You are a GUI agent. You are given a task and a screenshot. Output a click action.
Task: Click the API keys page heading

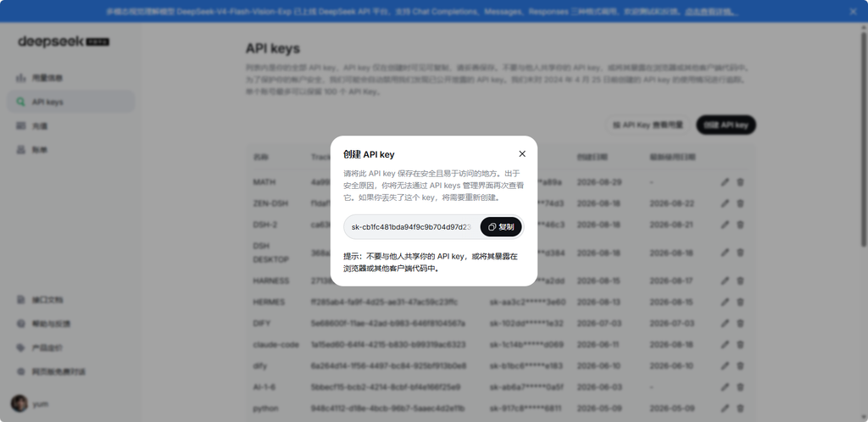[x=273, y=48]
